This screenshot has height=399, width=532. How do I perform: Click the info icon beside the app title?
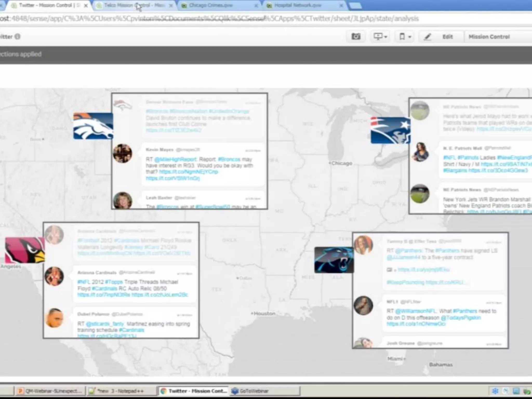tap(17, 37)
